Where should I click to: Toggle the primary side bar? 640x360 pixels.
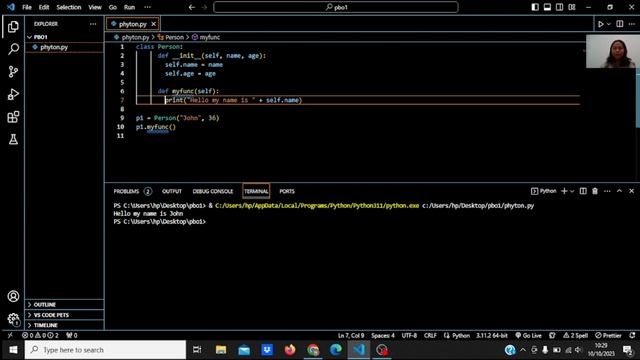(x=535, y=7)
